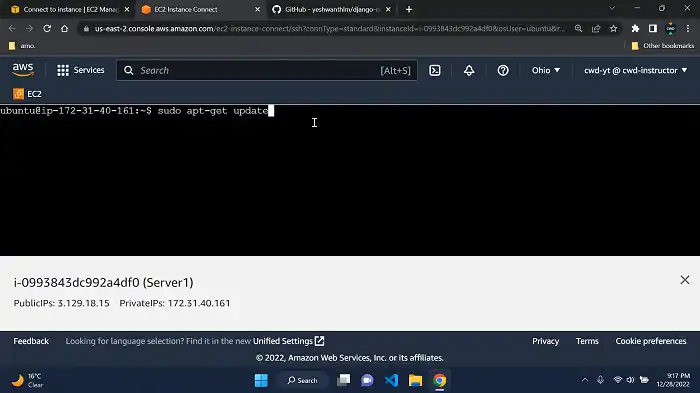Click the AWS search field

267,70
